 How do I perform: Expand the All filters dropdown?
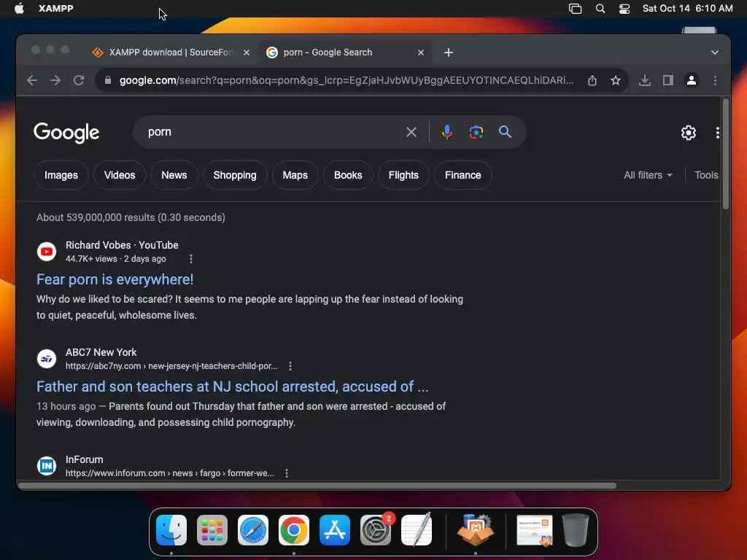click(x=648, y=175)
